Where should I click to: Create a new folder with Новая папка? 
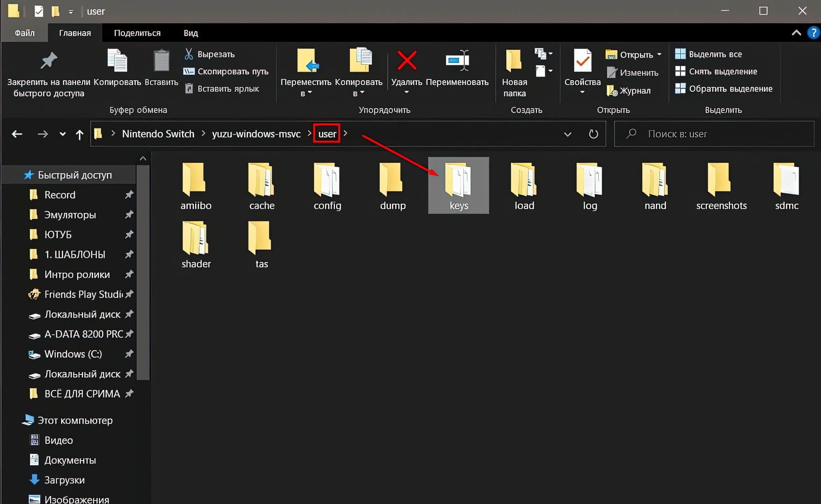[514, 72]
